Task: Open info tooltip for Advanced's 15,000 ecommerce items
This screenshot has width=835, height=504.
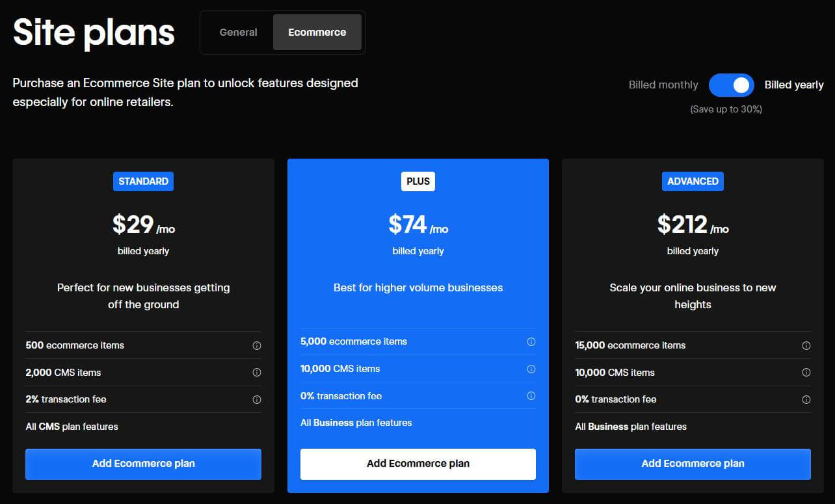Action: pos(806,345)
